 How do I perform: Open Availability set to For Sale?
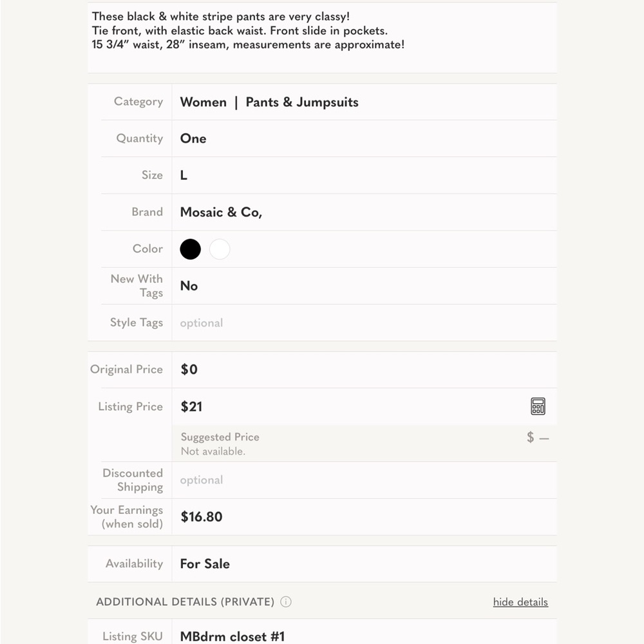[x=365, y=563]
